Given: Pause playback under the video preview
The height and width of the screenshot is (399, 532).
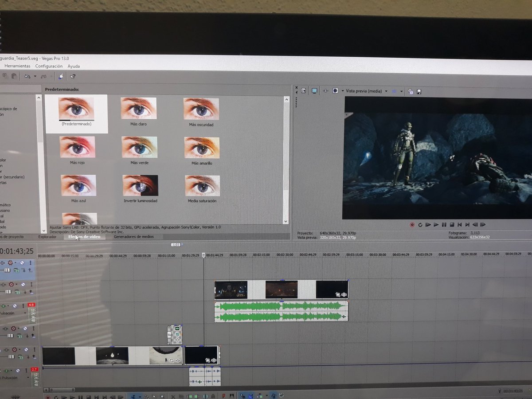Looking at the screenshot, I should click(x=444, y=225).
